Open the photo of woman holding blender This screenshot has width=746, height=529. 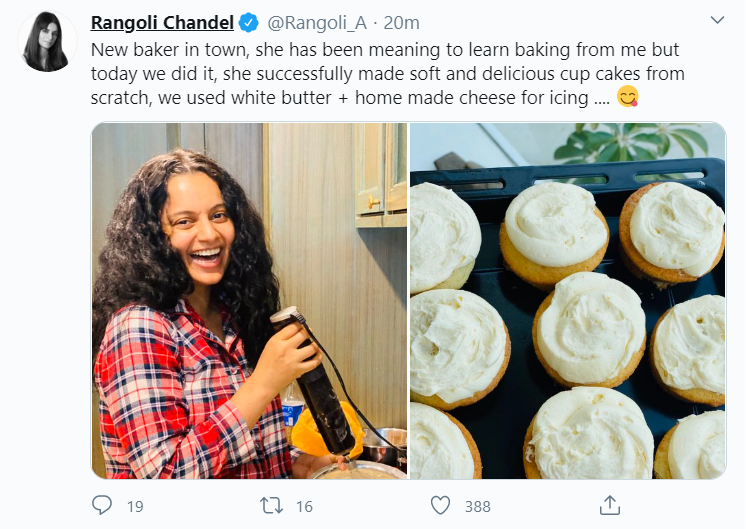(x=249, y=300)
